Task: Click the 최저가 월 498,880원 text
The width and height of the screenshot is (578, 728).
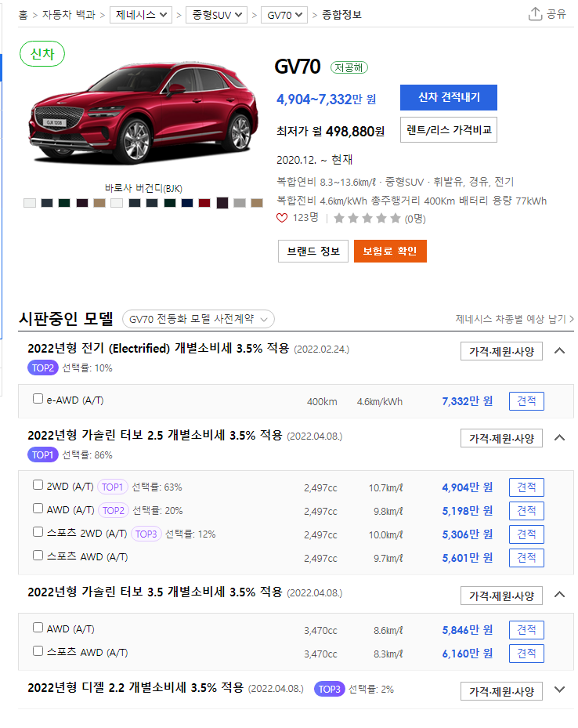Action: [x=331, y=132]
